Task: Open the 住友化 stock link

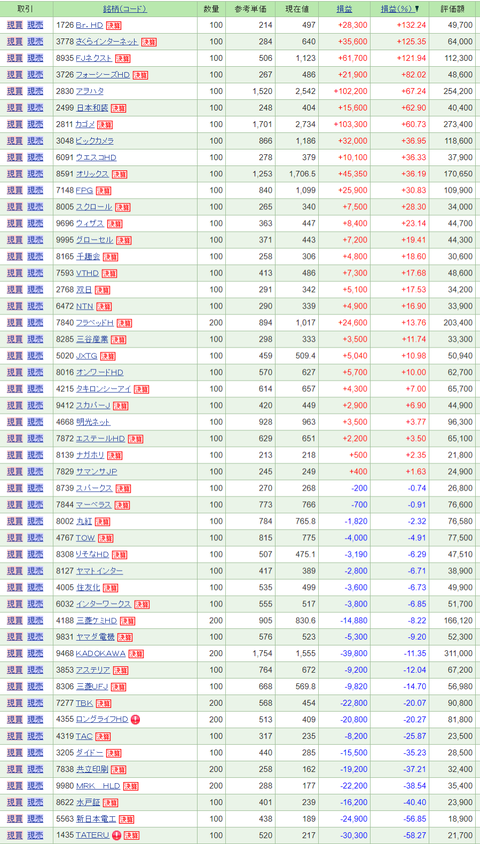Action: point(86,588)
